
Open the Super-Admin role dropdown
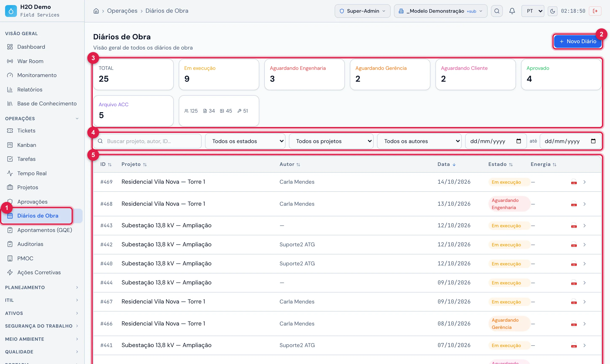pos(362,11)
